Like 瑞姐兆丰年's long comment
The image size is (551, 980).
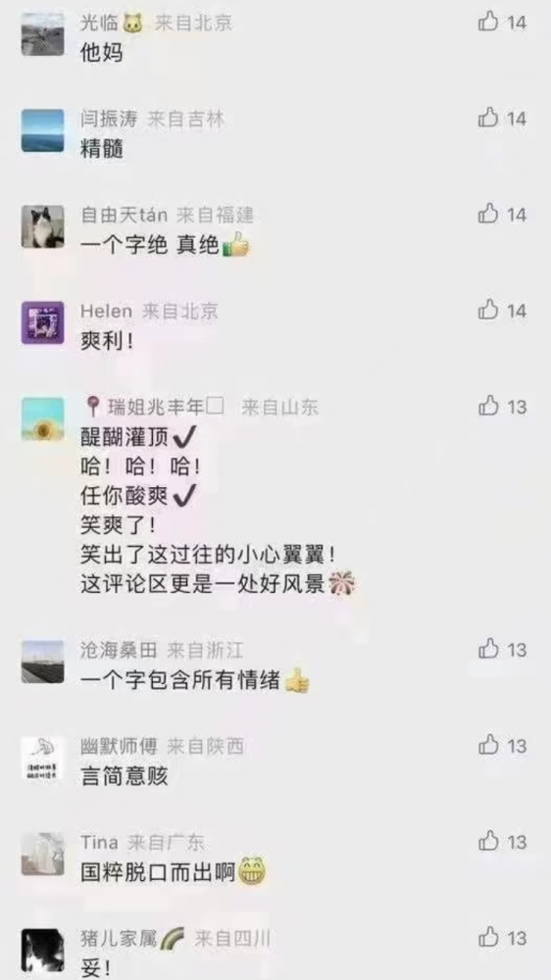point(488,407)
